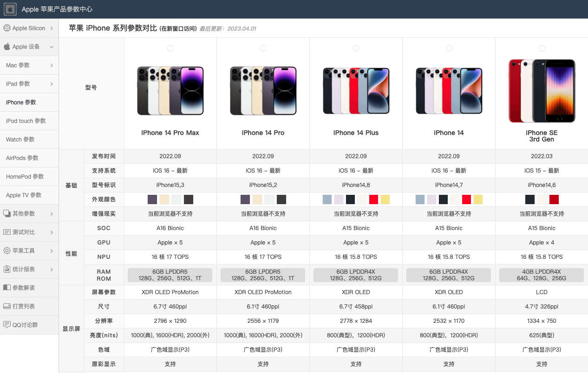588x373 pixels.
Task: Click the 2796 × 1290 resolution cell
Action: pos(170,321)
